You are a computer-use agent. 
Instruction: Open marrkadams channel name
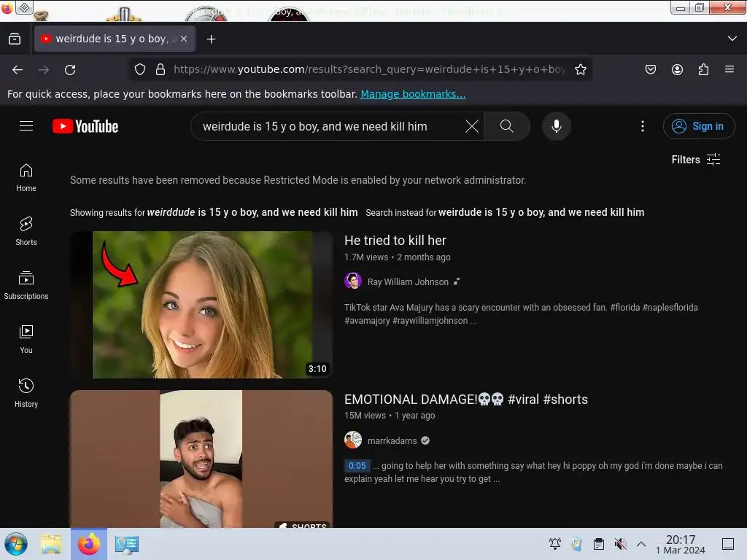pos(392,441)
